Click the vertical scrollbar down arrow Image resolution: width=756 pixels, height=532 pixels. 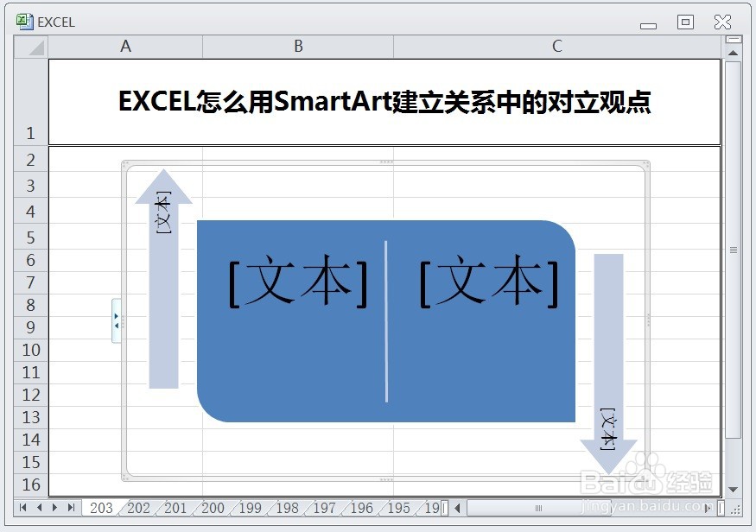point(733,490)
